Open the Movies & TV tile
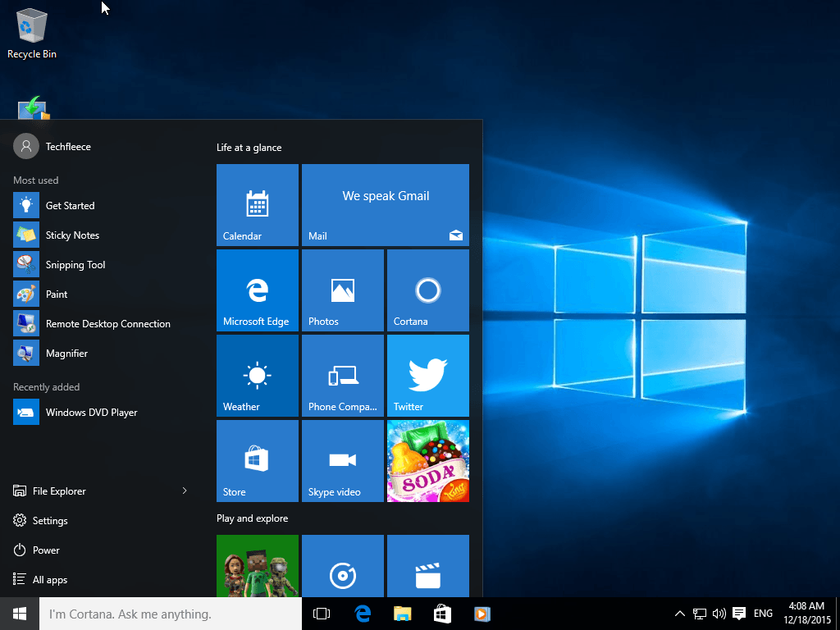 click(x=428, y=566)
